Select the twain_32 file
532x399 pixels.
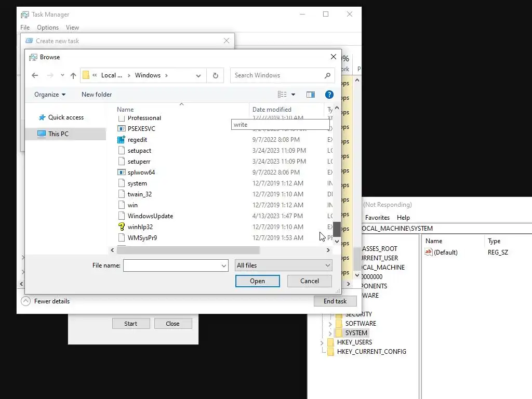click(139, 194)
